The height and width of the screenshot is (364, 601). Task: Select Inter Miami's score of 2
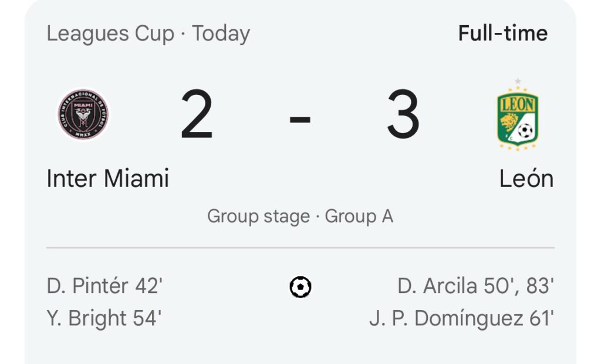[x=197, y=114]
